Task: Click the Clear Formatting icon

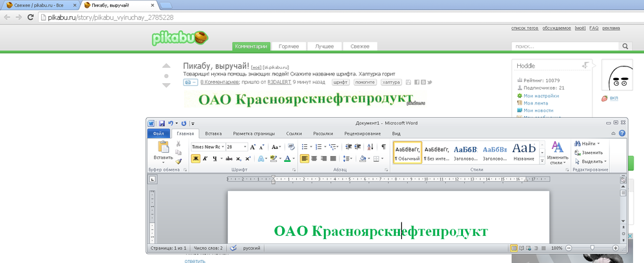Action: [290, 147]
